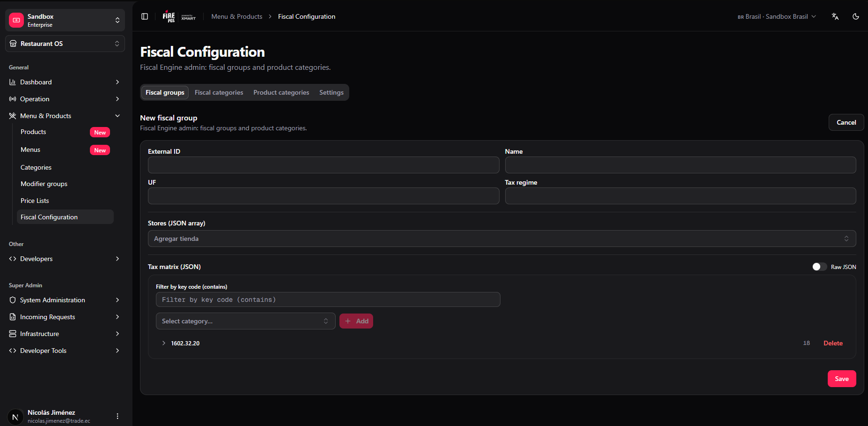Image resolution: width=868 pixels, height=426 pixels.
Task: Expand the 1602.32.20 tax row
Action: coord(163,343)
